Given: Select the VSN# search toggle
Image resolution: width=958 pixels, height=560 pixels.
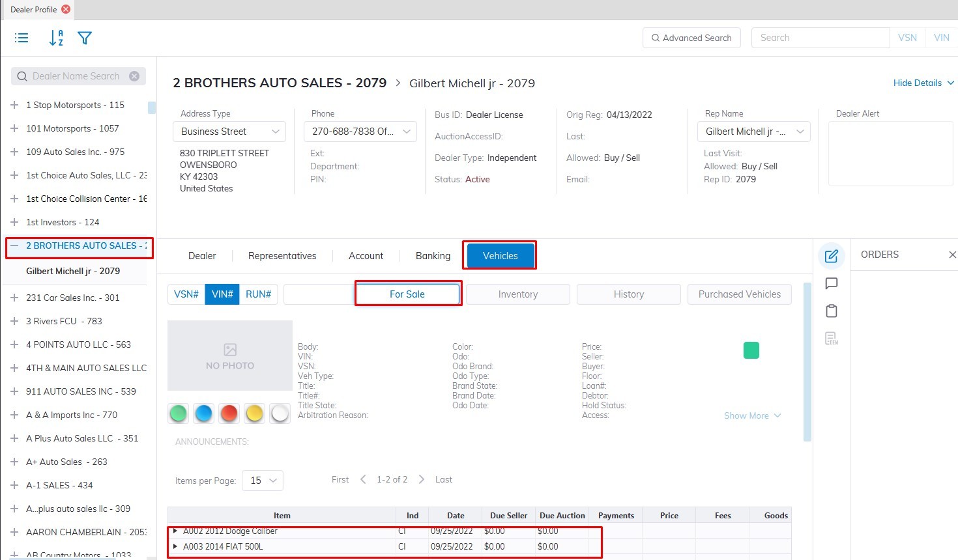Looking at the screenshot, I should pos(186,294).
